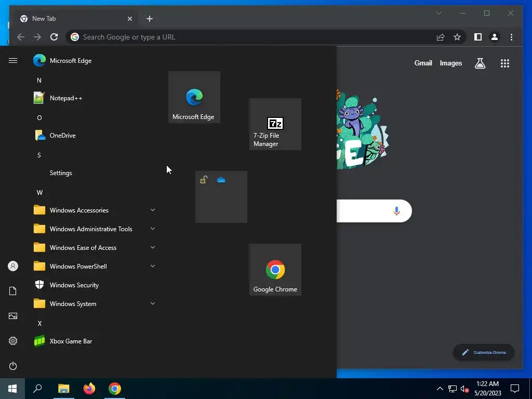Open File Explorer from the taskbar
Screen dimensions: 532x399
63,389
